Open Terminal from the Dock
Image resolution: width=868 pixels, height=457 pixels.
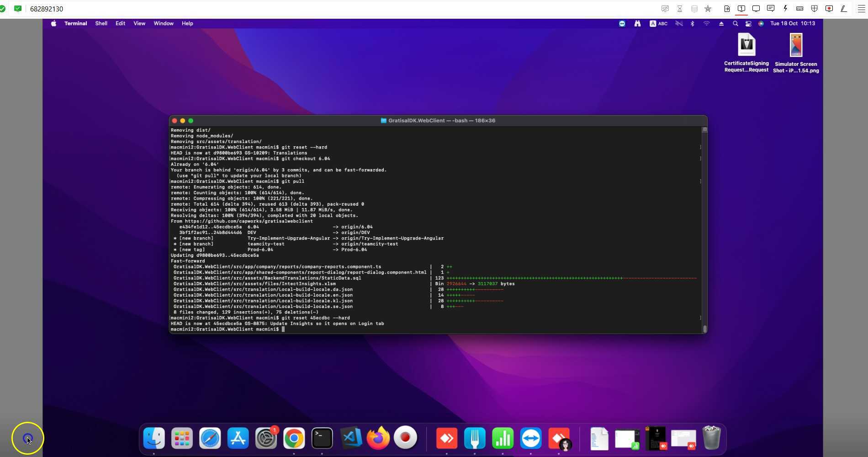tap(322, 438)
